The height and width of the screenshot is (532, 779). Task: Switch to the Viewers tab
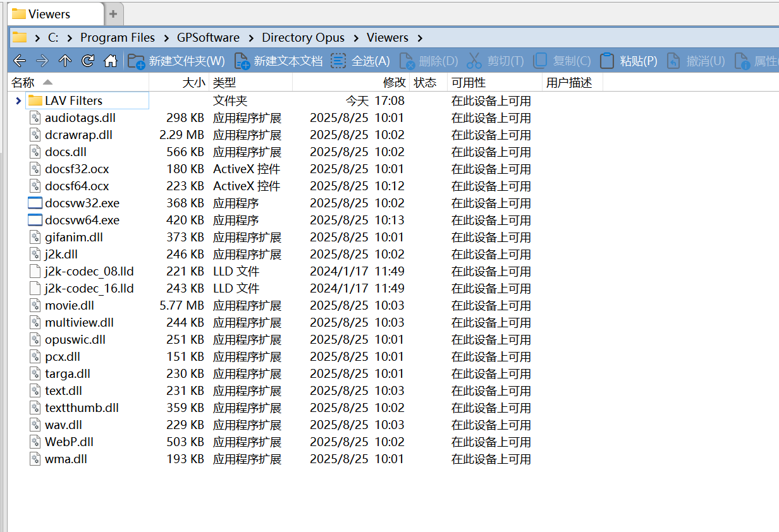pyautogui.click(x=49, y=14)
